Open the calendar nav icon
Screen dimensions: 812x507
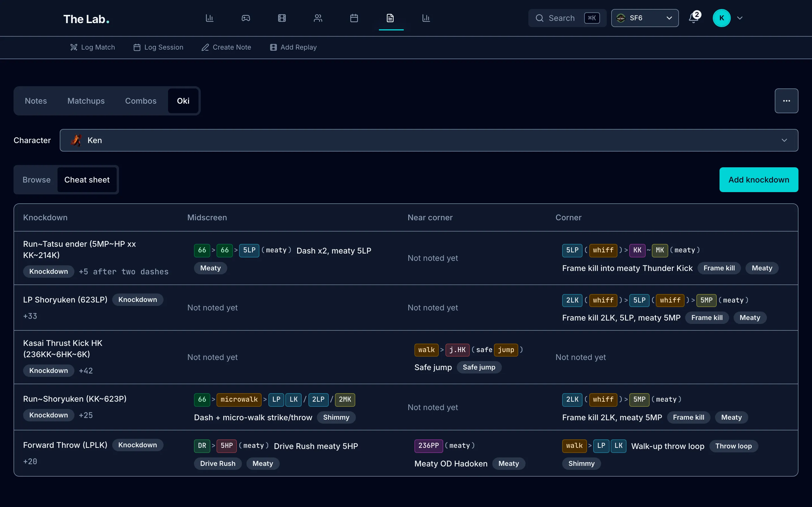click(x=354, y=18)
